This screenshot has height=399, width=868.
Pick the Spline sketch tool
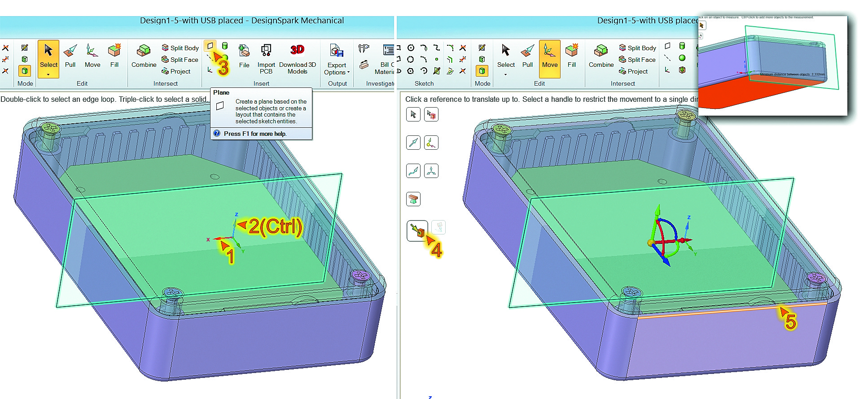(x=437, y=48)
